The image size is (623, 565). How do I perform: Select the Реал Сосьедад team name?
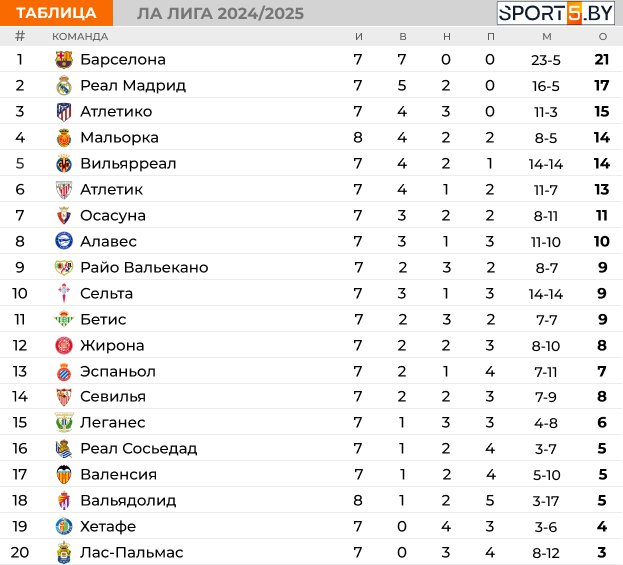[x=138, y=448]
